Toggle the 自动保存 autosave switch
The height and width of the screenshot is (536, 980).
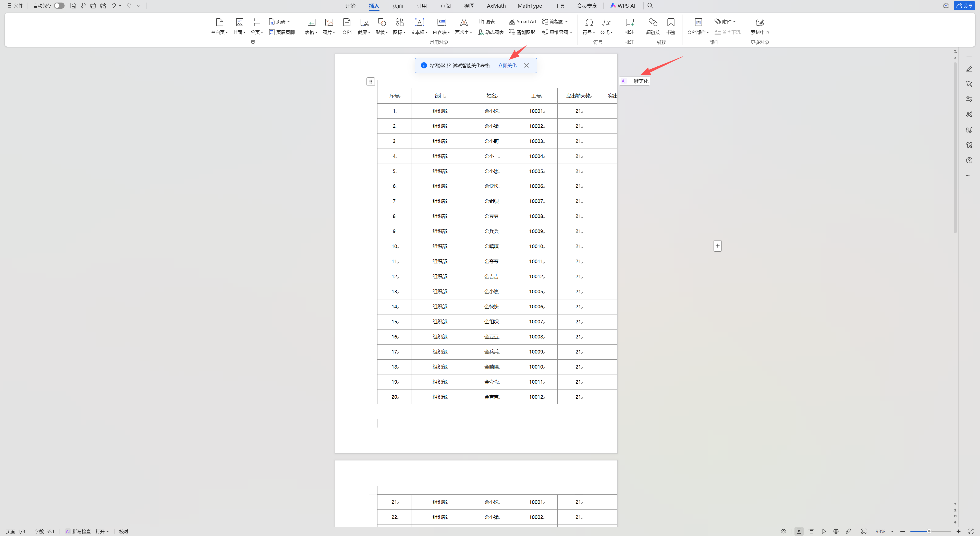59,6
